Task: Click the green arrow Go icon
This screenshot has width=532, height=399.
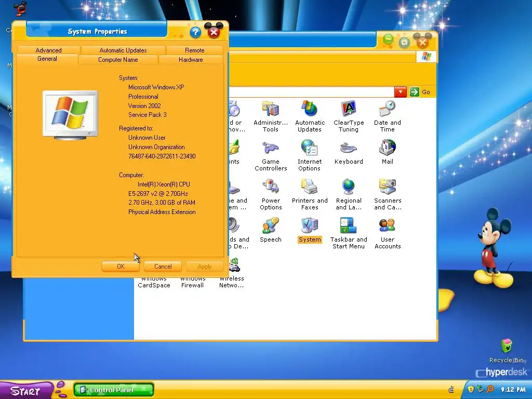Action: (414, 92)
